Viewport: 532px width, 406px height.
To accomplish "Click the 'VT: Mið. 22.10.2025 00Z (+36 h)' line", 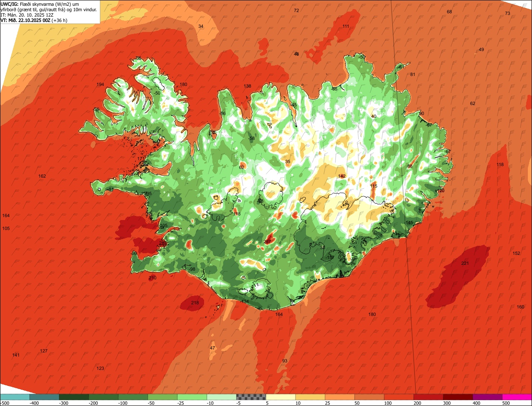I will (34, 20).
